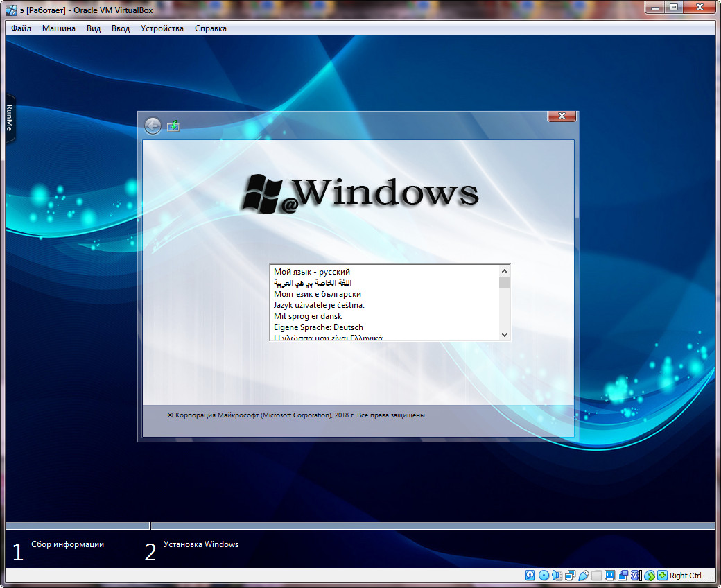Click the optical disc status icon

[x=544, y=575]
